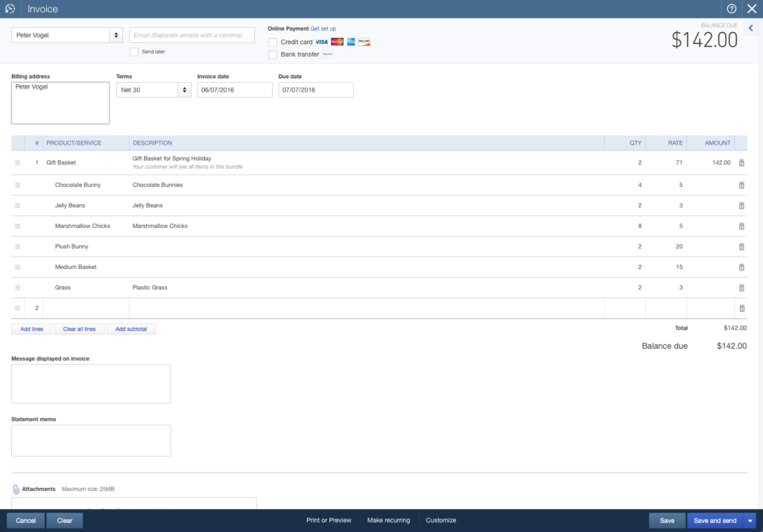
Task: Click 'Gift Basket for Spring Holiday' description
Action: pyautogui.click(x=172, y=158)
